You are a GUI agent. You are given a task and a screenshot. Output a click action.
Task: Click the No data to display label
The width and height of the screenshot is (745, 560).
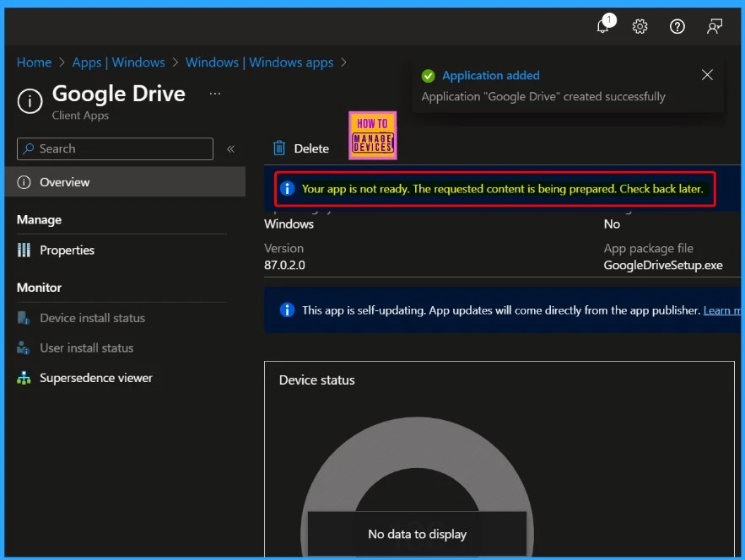tap(417, 534)
